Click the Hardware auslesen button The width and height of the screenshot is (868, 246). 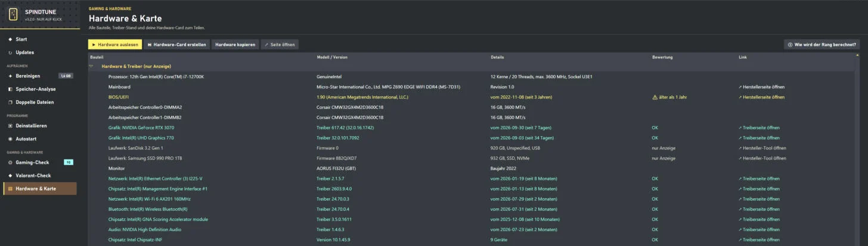[115, 45]
